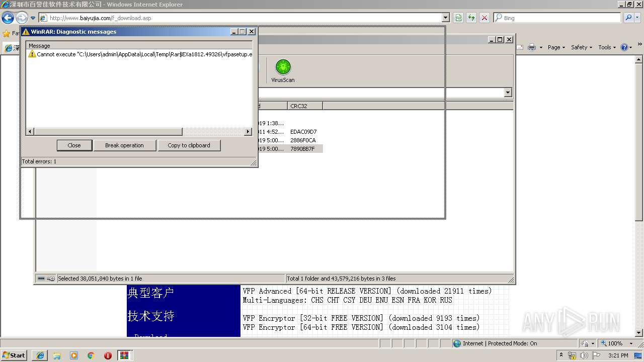The height and width of the screenshot is (362, 644).
Task: Click the Action Center flag tray icon
Action: point(596,355)
